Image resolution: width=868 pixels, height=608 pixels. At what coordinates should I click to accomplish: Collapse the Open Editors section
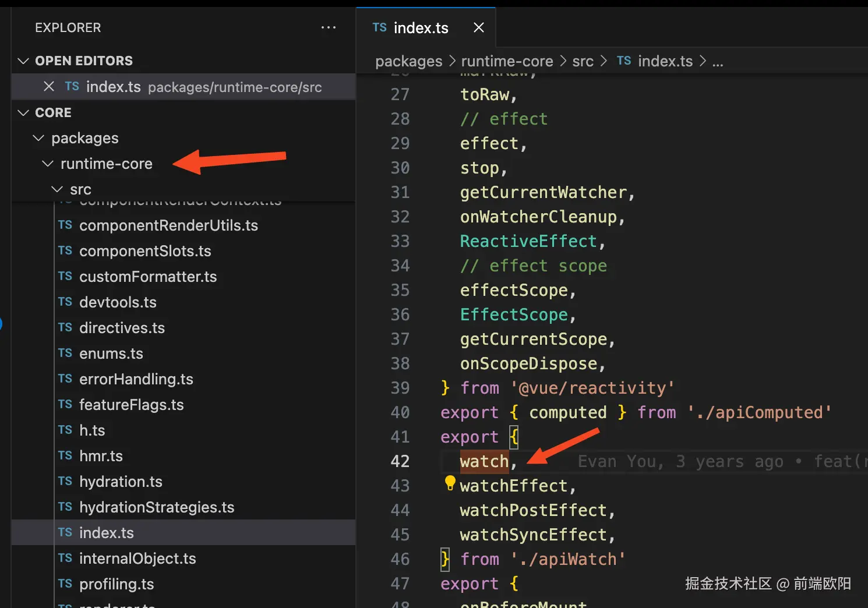point(23,61)
